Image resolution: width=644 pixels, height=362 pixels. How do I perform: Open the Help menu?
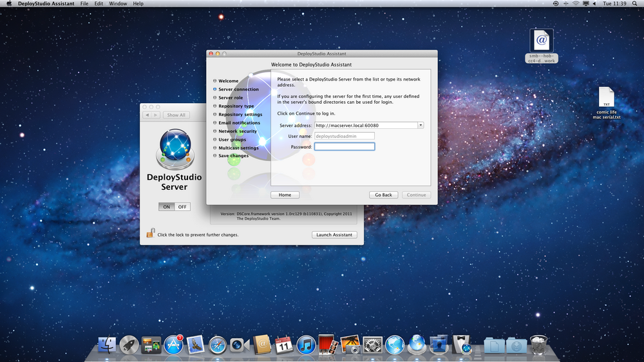[x=138, y=4]
